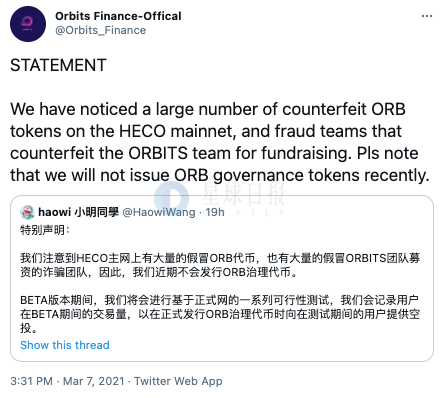
Task: Open the haowi 小明同學 author name
Action: pos(78,212)
